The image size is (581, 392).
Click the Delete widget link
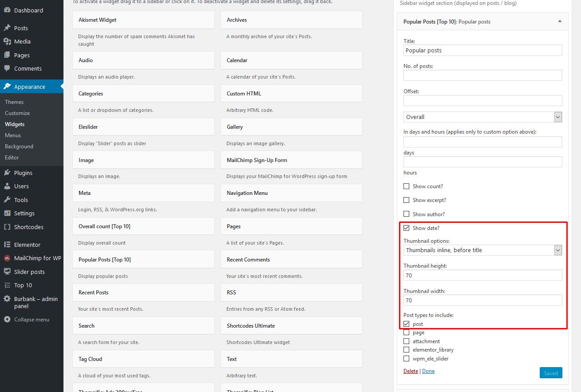[411, 371]
